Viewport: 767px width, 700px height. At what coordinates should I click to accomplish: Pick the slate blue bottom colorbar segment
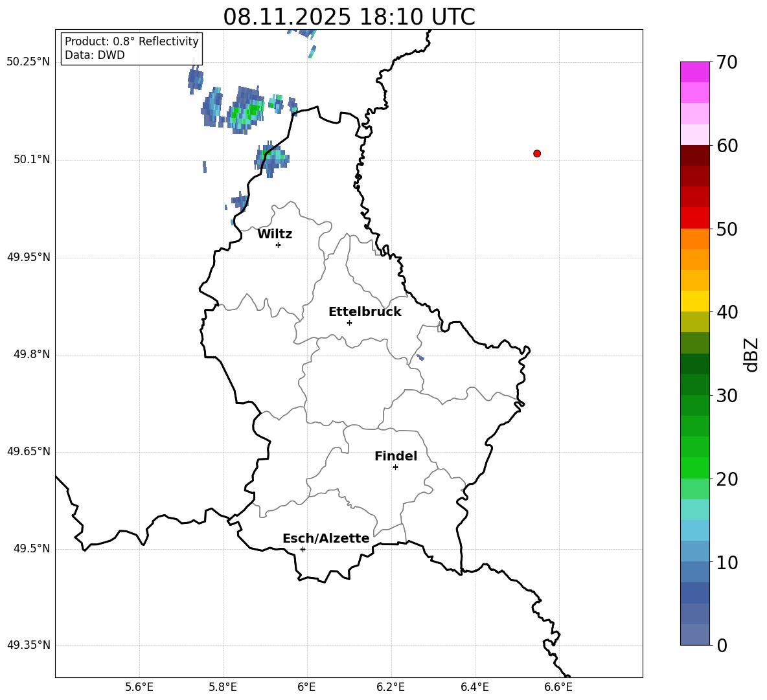pos(694,635)
